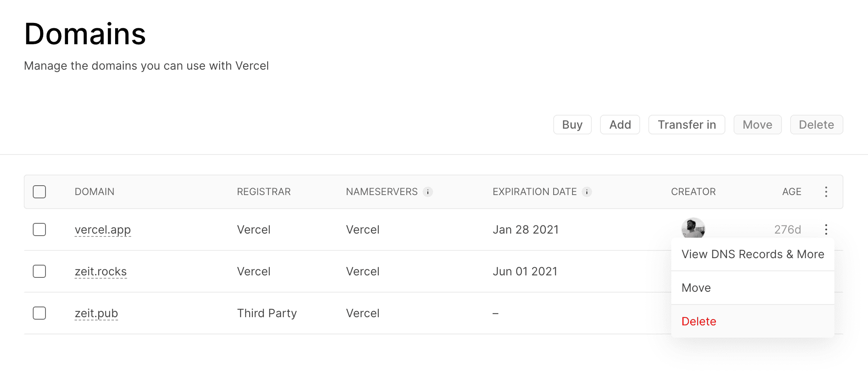Image resolution: width=868 pixels, height=377 pixels.
Task: Click the creator avatar for vercel.app
Action: coord(693,228)
